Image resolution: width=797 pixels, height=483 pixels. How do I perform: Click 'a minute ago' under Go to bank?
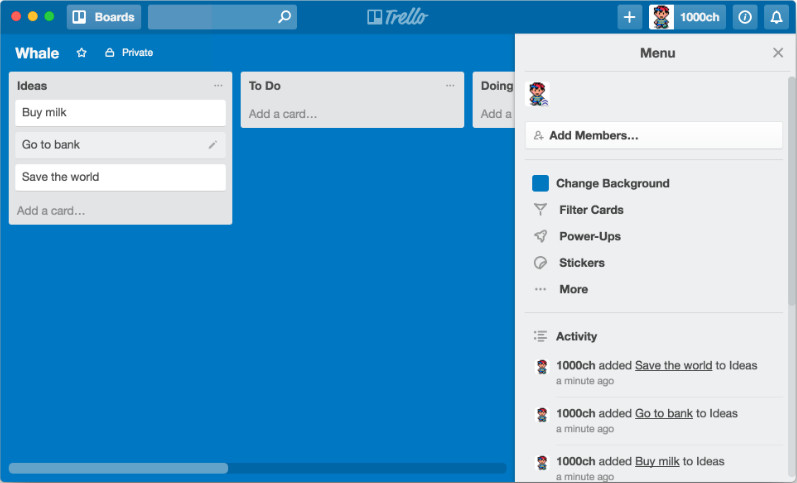[x=585, y=429]
